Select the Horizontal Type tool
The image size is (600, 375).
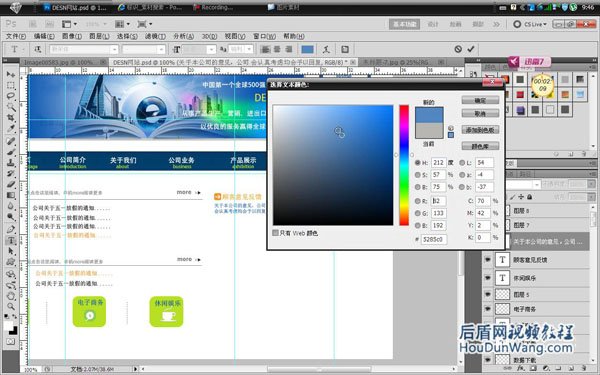pos(11,240)
